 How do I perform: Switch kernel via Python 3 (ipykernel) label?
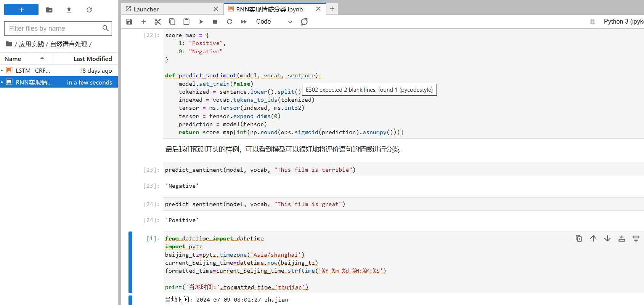tap(623, 22)
